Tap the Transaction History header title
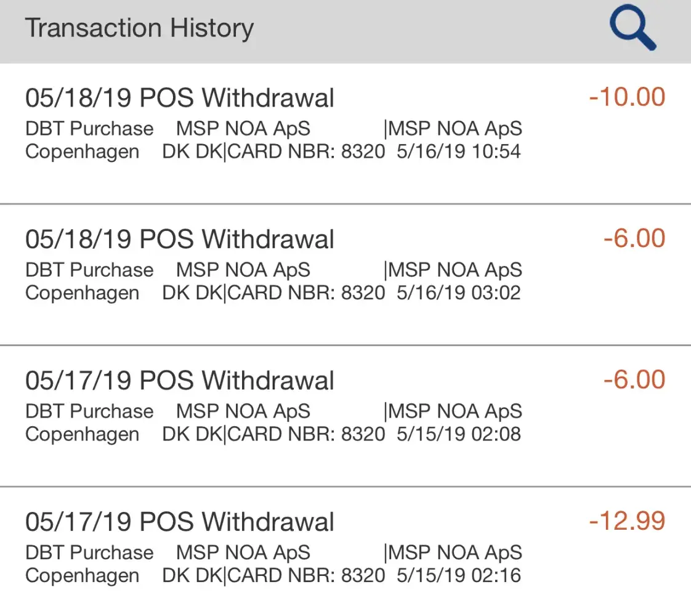The width and height of the screenshot is (691, 616). [x=139, y=28]
